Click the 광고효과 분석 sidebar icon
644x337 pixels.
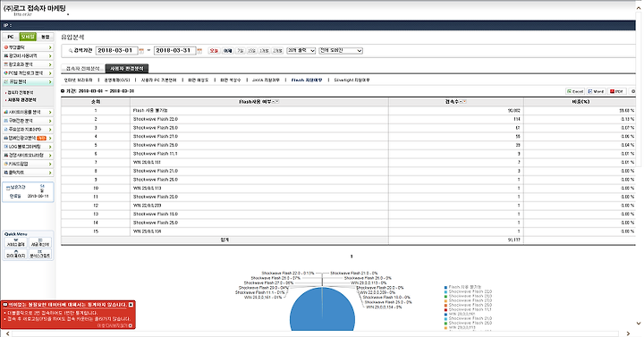tap(5, 64)
